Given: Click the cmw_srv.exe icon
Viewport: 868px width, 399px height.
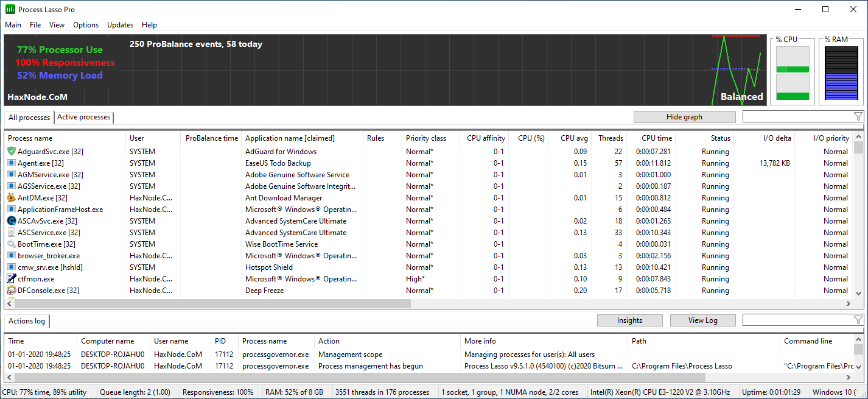Looking at the screenshot, I should tap(12, 267).
